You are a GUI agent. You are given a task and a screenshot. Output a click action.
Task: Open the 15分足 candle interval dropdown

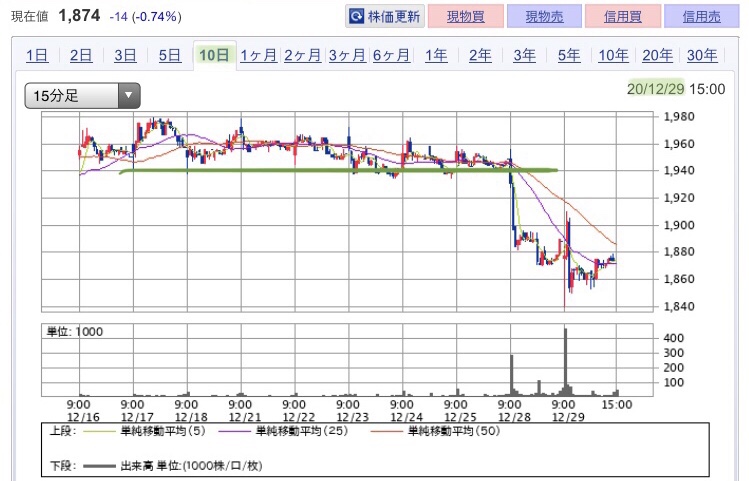click(83, 96)
